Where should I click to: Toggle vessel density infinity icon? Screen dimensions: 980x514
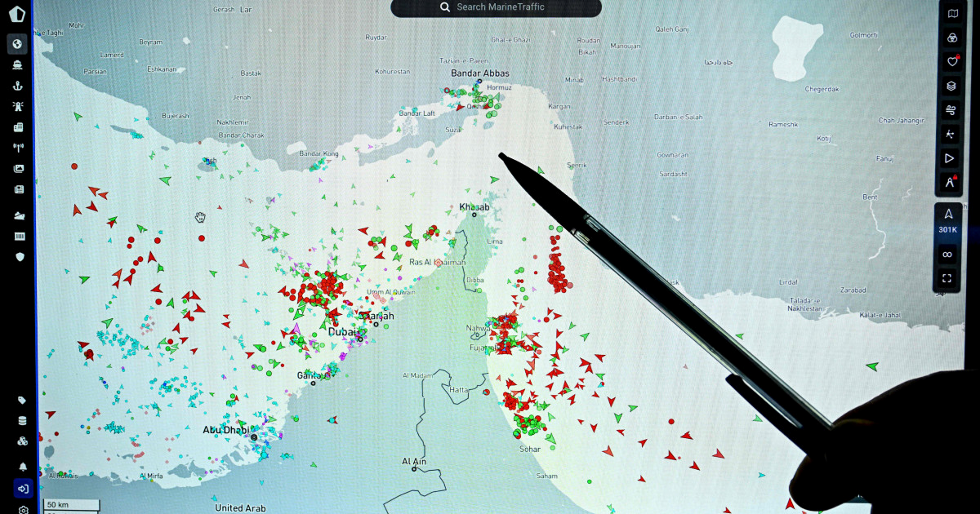tap(947, 255)
